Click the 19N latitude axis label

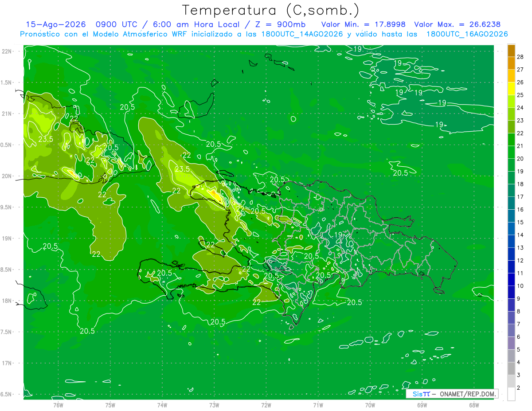(x=7, y=239)
